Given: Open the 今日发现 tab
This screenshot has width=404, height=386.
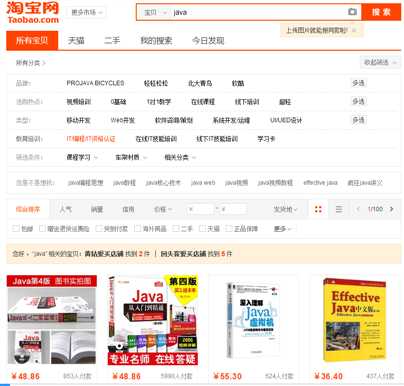Looking at the screenshot, I should pyautogui.click(x=208, y=41).
